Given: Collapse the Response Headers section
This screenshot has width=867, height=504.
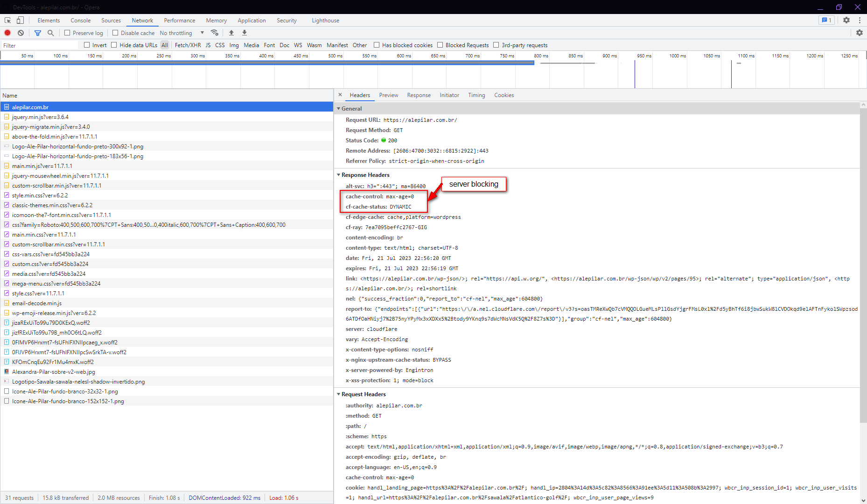Looking at the screenshot, I should (339, 175).
